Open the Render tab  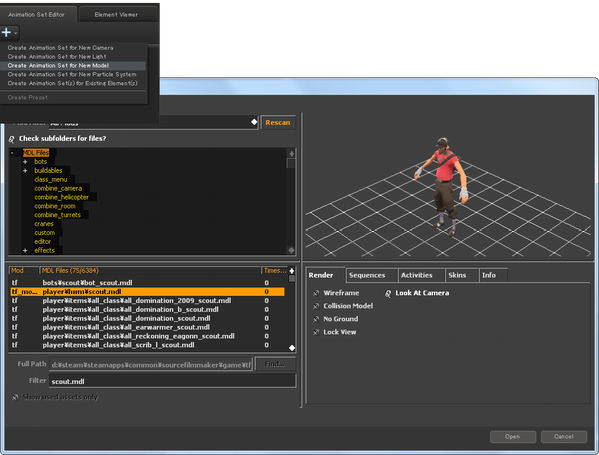(321, 275)
